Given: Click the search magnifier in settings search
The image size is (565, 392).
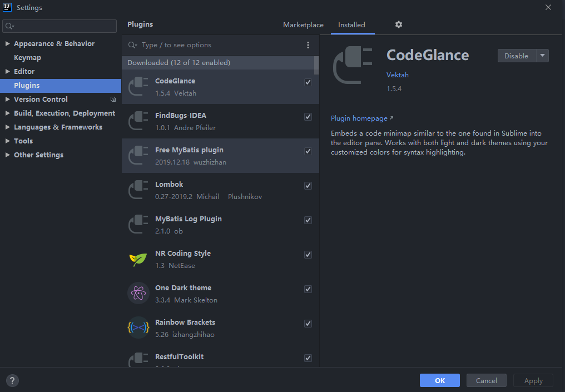Looking at the screenshot, I should (9, 26).
